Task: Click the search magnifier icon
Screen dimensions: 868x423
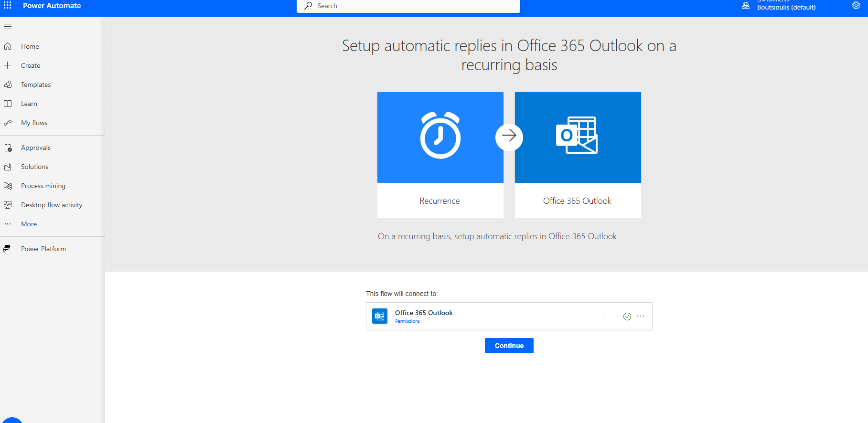Action: point(308,6)
